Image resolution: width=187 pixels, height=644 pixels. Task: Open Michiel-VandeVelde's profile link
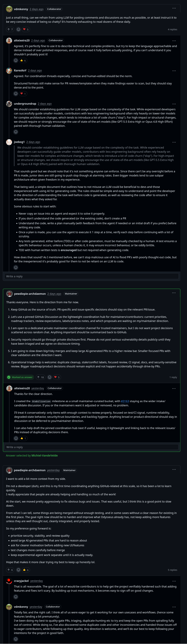coord(45,456)
